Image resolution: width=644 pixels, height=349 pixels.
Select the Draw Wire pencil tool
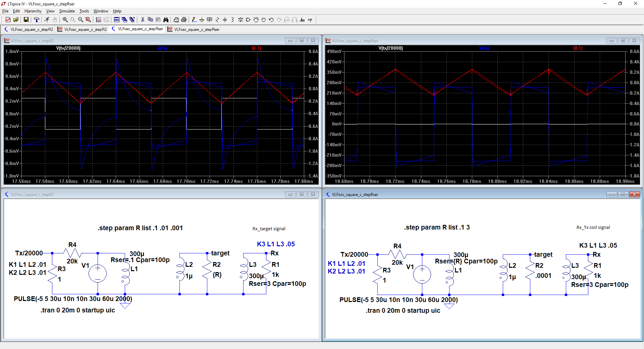(x=194, y=20)
